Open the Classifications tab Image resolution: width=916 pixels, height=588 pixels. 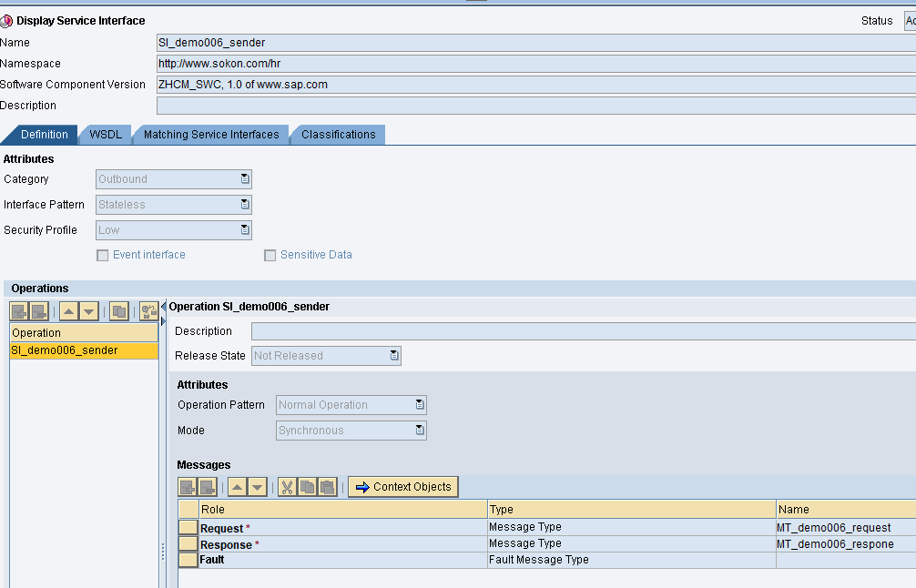click(337, 134)
